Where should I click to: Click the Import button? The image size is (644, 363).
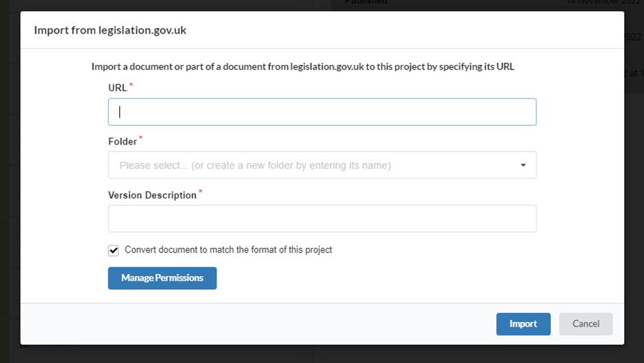tap(523, 324)
